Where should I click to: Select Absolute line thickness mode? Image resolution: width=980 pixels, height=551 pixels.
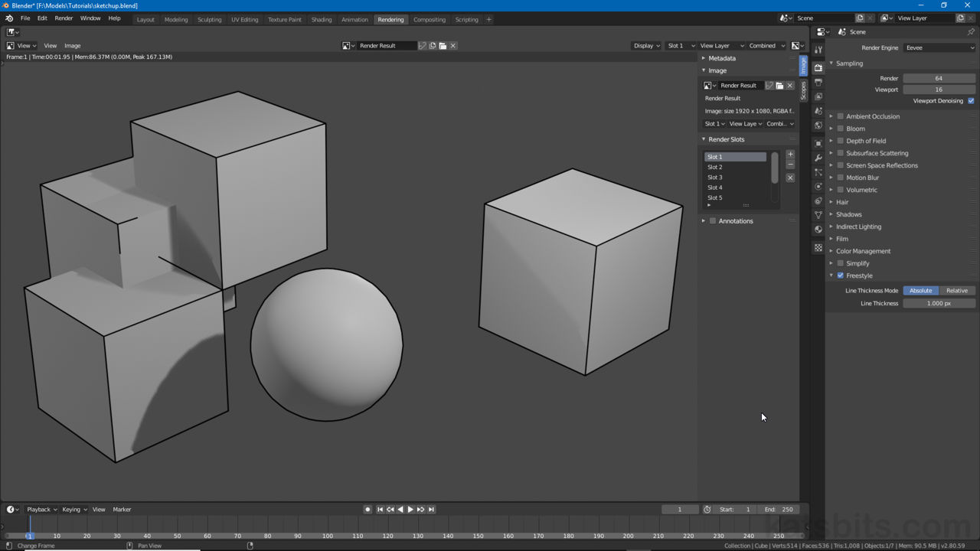pyautogui.click(x=921, y=291)
